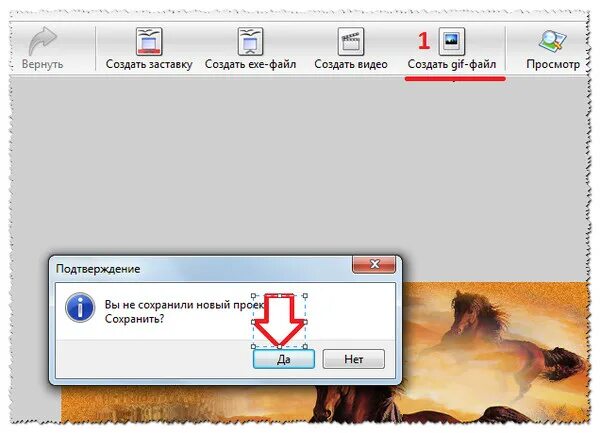Click the Подтверждение dialog title bar

click(x=203, y=269)
